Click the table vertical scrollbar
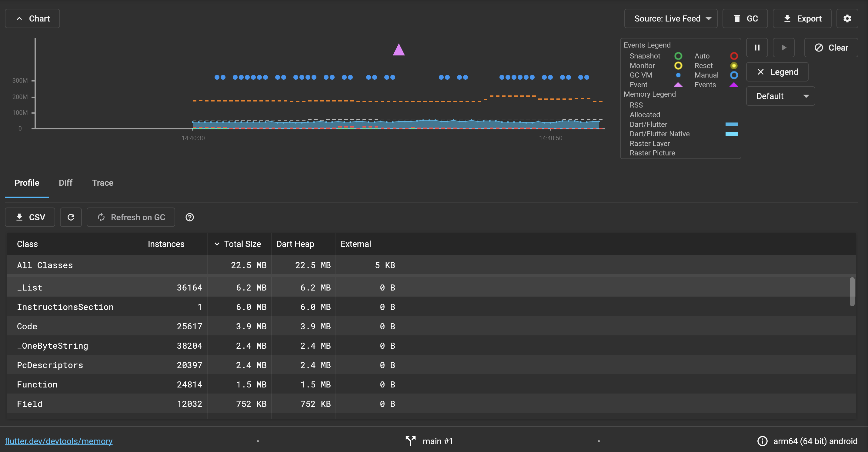868x452 pixels. click(852, 292)
